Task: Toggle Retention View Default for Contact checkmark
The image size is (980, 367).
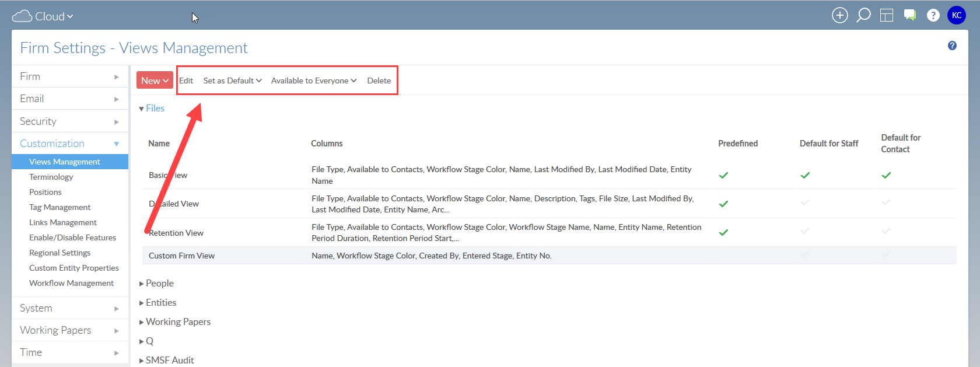Action: tap(886, 231)
